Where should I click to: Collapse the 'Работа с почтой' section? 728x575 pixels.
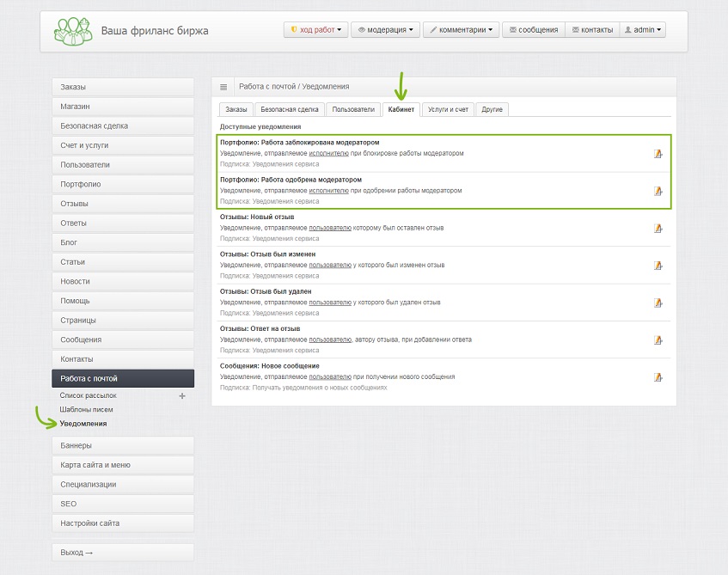point(123,378)
